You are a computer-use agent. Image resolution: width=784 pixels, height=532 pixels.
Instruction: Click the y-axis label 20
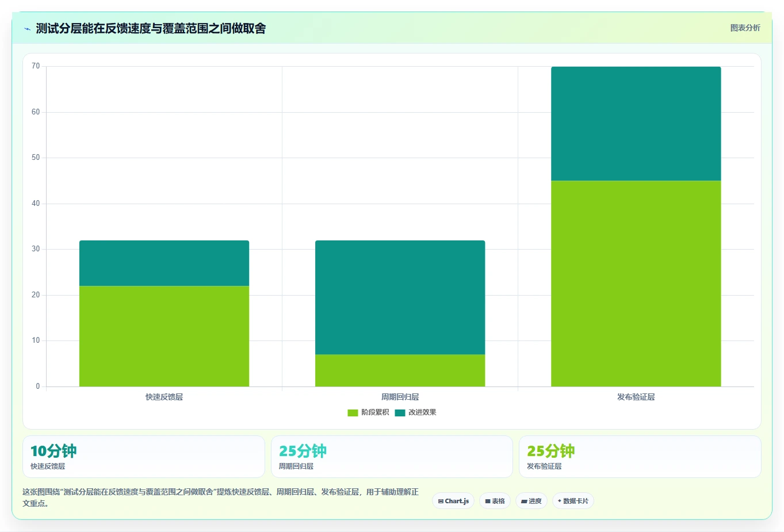point(36,295)
